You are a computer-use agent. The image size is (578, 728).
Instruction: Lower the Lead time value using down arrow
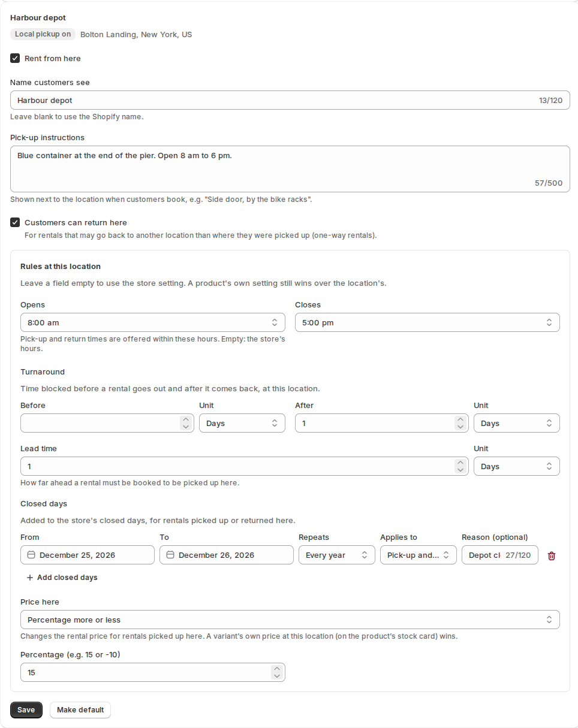click(x=460, y=470)
